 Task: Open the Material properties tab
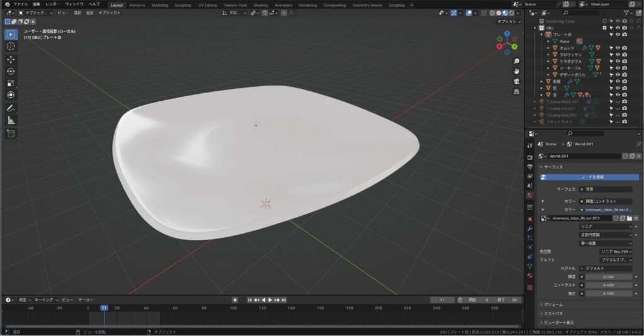530,276
